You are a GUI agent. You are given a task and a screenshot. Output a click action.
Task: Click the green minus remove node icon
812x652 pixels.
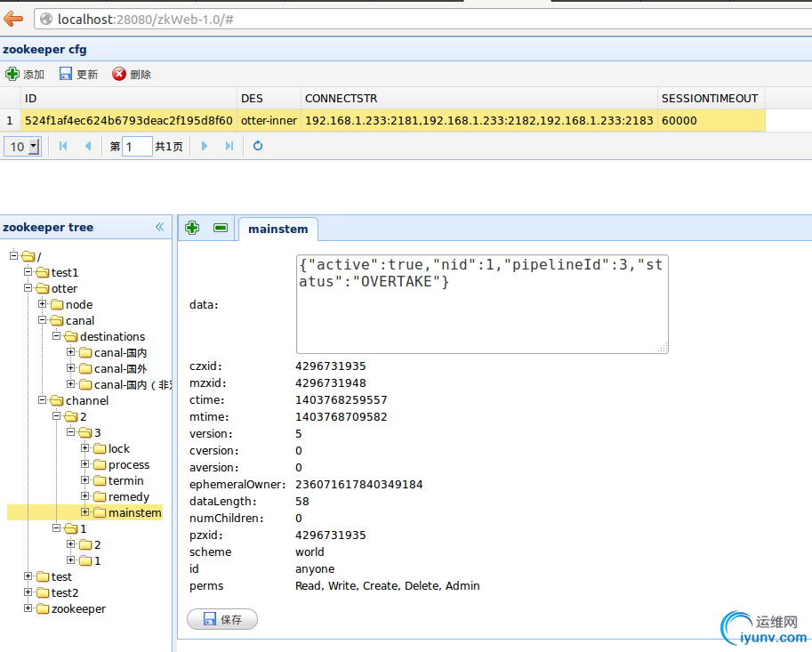221,228
